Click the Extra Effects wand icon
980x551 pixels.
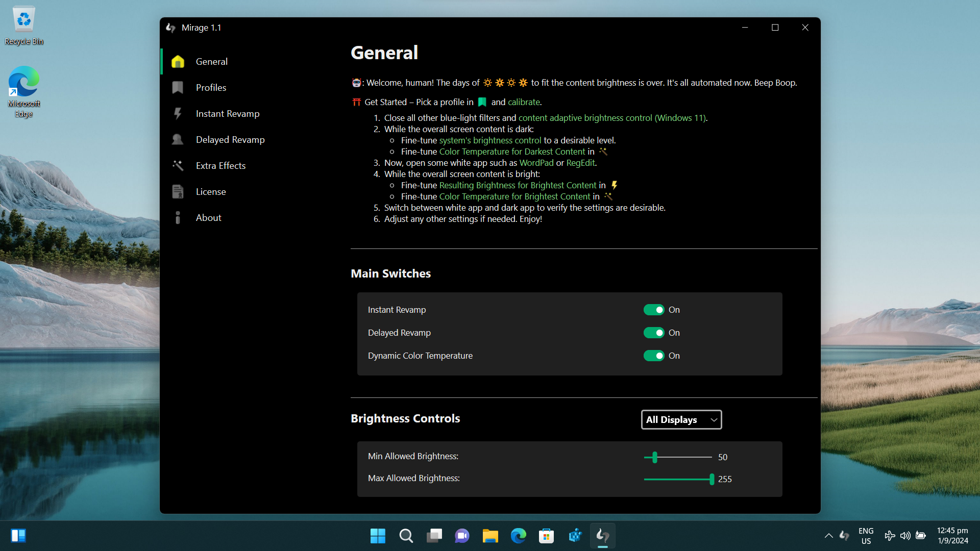coord(177,165)
